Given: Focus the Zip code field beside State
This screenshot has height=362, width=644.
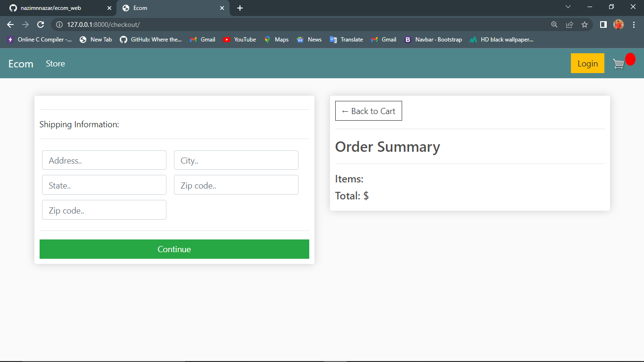Looking at the screenshot, I should point(236,185).
